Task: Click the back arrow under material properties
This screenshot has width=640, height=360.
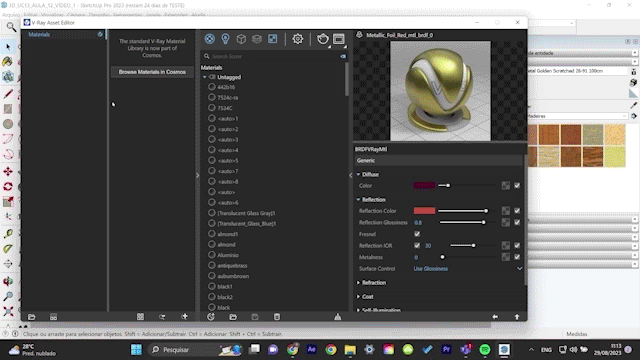Action: point(495,317)
